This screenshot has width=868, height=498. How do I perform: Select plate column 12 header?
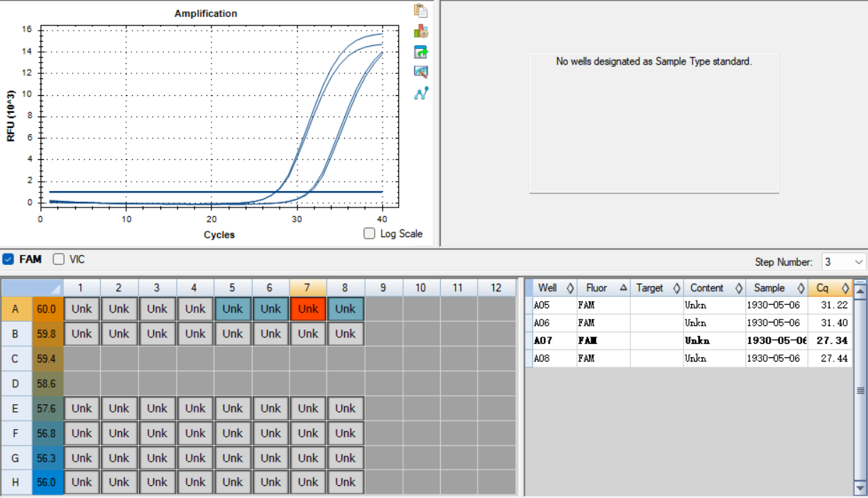click(496, 288)
